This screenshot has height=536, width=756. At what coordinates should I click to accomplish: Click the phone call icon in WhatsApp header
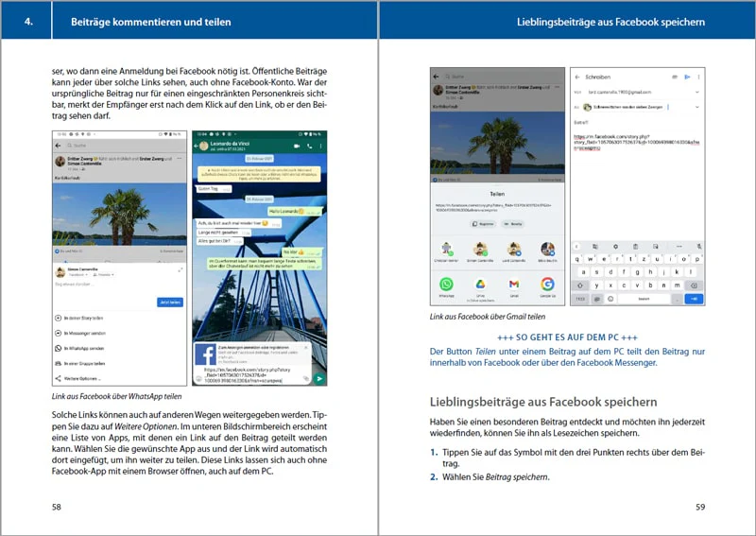click(310, 146)
